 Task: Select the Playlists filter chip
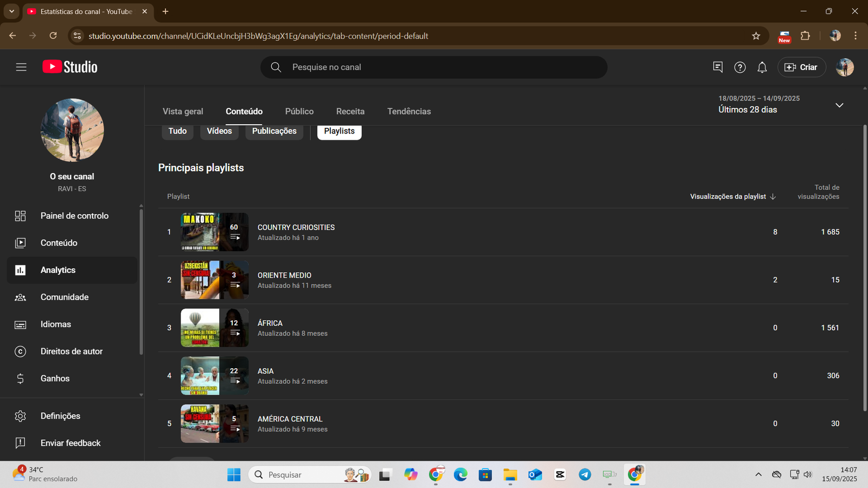point(339,131)
